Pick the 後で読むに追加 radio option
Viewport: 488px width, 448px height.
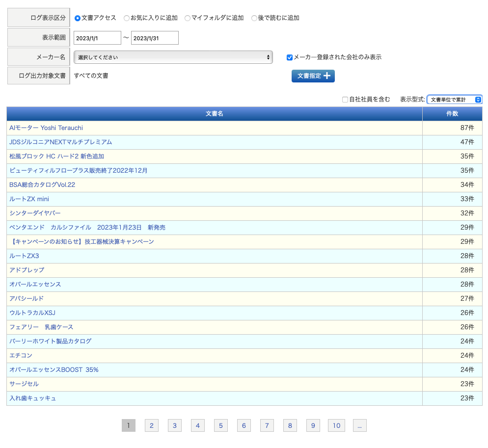click(x=254, y=18)
